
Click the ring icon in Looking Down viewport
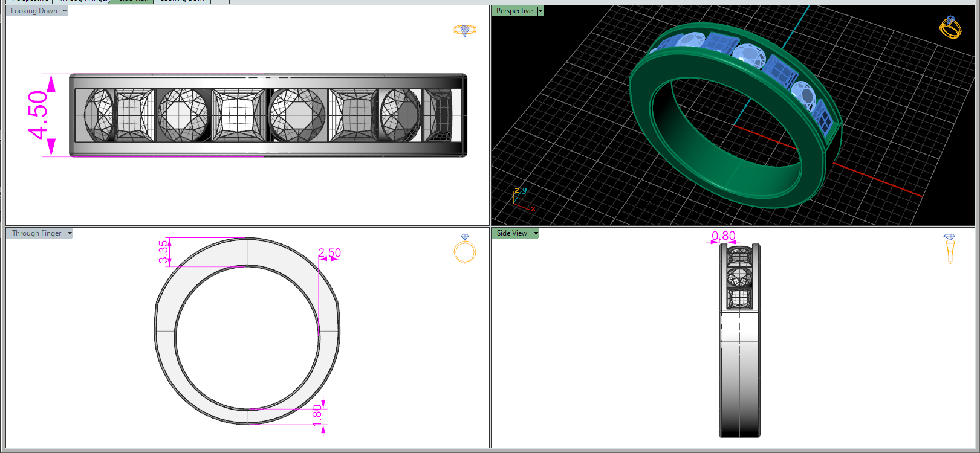[464, 30]
